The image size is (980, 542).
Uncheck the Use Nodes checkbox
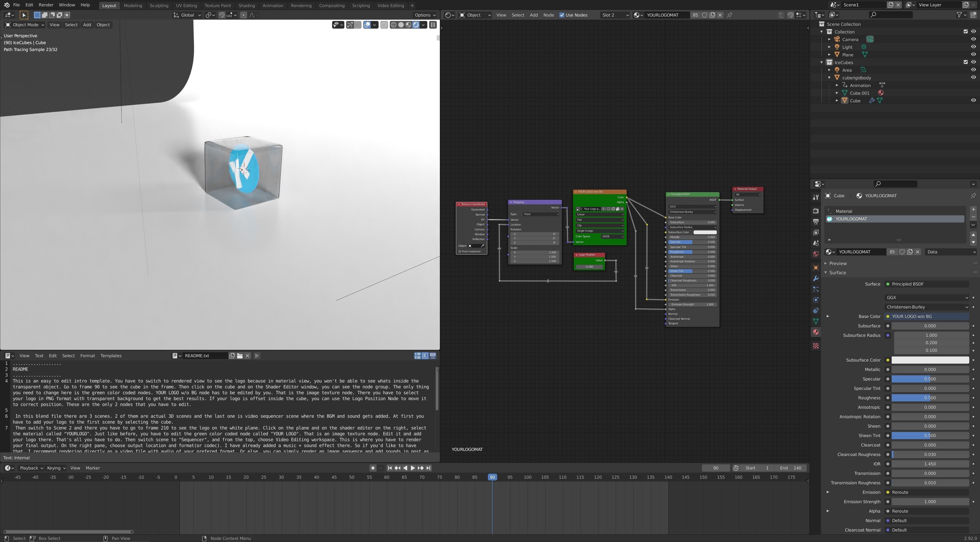pyautogui.click(x=562, y=15)
